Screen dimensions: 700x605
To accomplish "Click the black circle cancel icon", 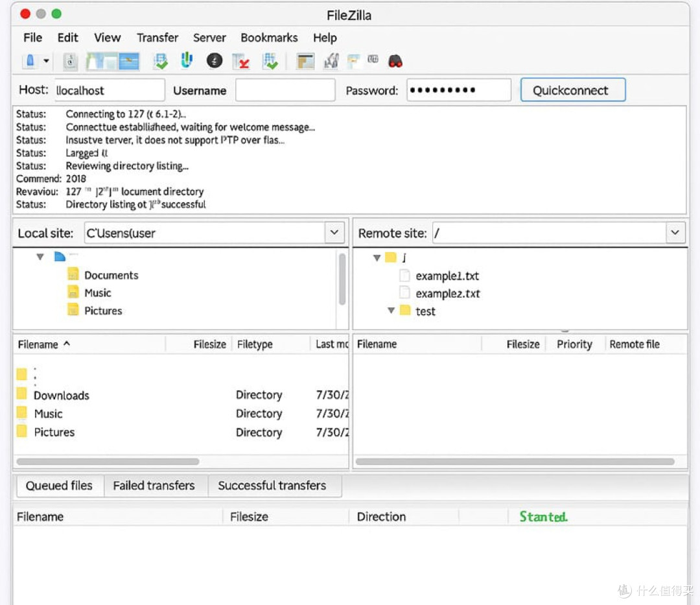I will 215,60.
